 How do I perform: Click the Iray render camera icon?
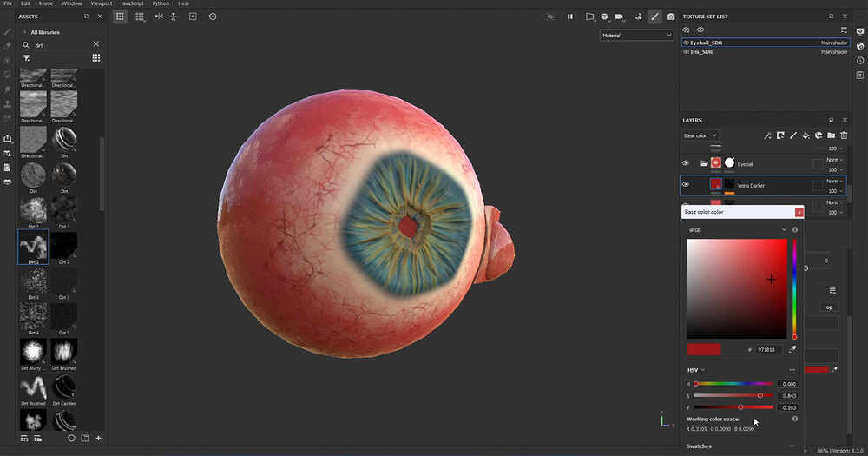pyautogui.click(x=671, y=17)
